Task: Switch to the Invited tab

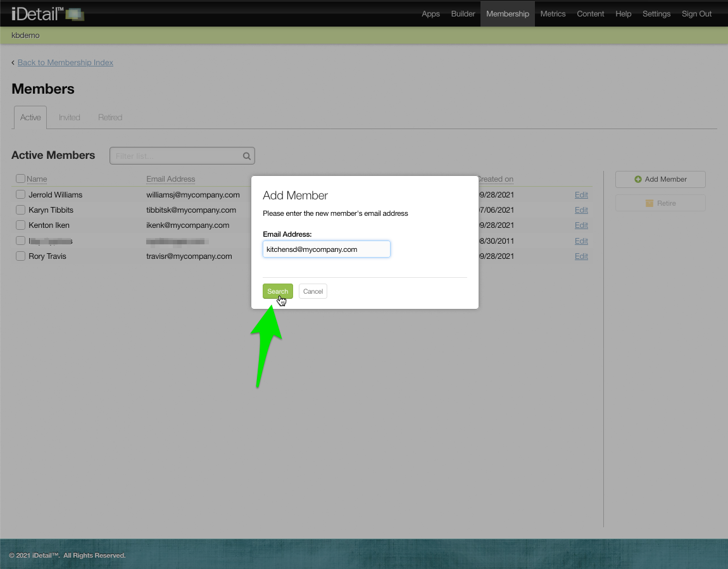Action: point(70,118)
